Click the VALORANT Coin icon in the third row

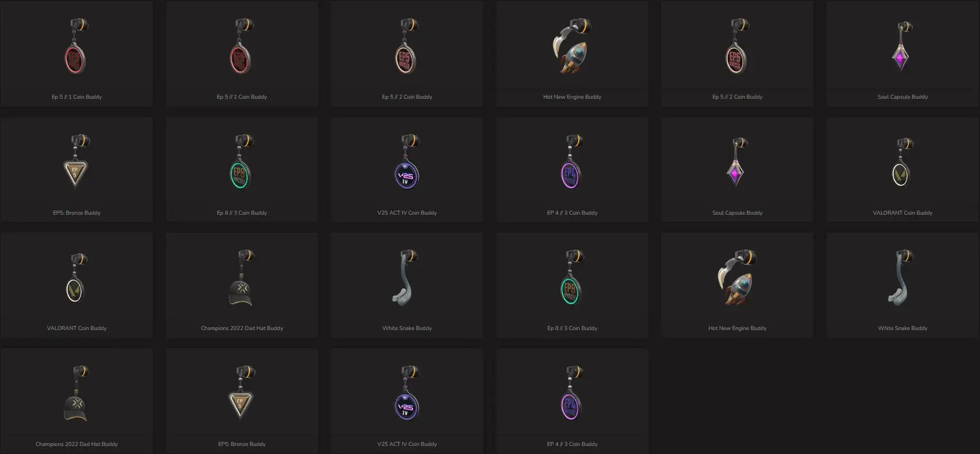coord(77,278)
